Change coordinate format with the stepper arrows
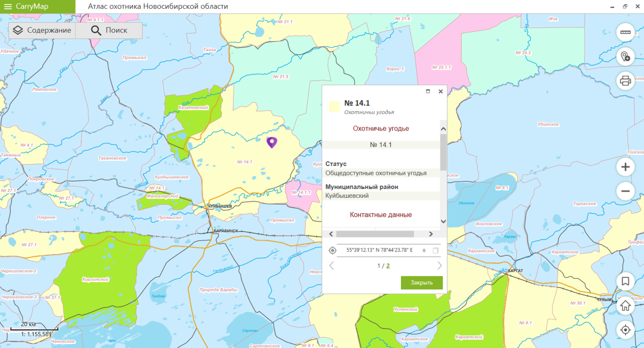The height and width of the screenshot is (348, 644). pos(424,251)
